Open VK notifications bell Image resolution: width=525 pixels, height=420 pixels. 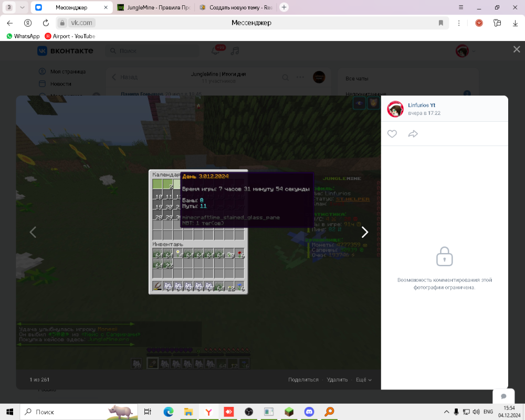pyautogui.click(x=216, y=50)
